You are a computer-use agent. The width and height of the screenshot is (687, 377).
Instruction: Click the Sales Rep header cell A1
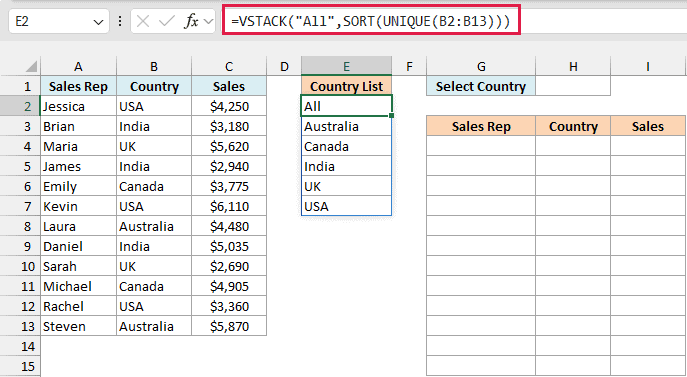[78, 86]
